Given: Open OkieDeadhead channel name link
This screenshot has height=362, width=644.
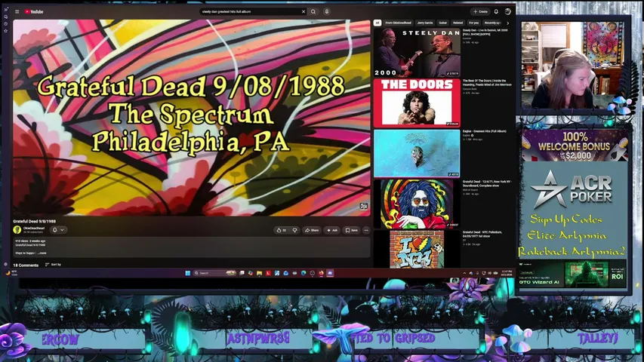Looking at the screenshot, I should 34,229.
